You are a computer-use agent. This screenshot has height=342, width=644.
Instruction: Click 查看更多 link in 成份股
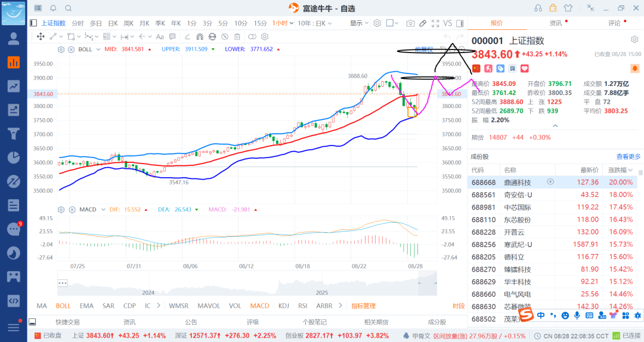coord(628,156)
